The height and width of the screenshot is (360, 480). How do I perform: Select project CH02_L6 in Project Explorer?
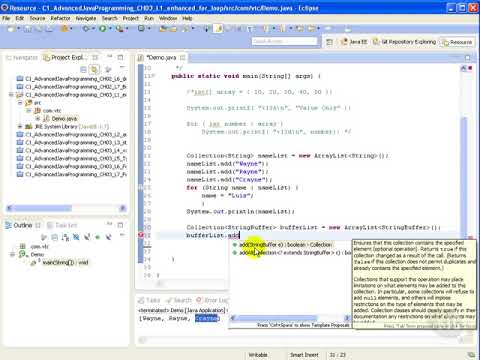(x=72, y=79)
